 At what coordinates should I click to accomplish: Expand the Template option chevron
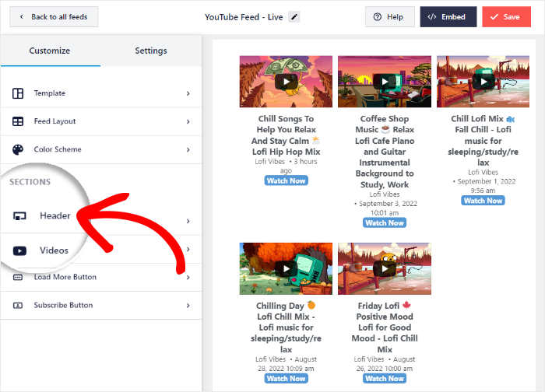click(x=188, y=93)
